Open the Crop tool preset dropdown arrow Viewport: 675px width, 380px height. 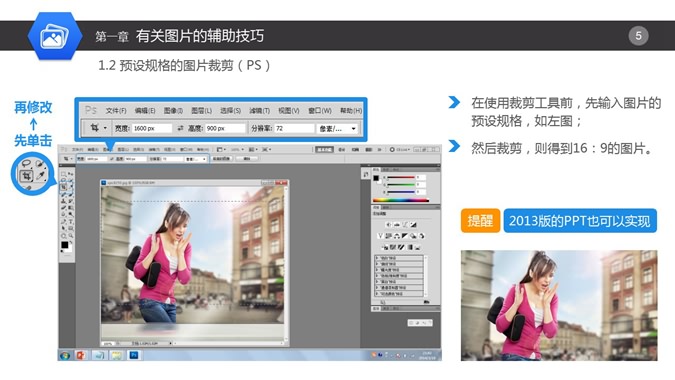coord(105,128)
